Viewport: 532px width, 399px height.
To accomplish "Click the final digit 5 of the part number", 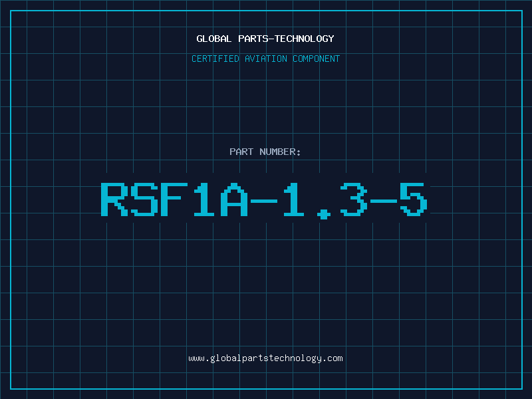I will click(x=414, y=199).
